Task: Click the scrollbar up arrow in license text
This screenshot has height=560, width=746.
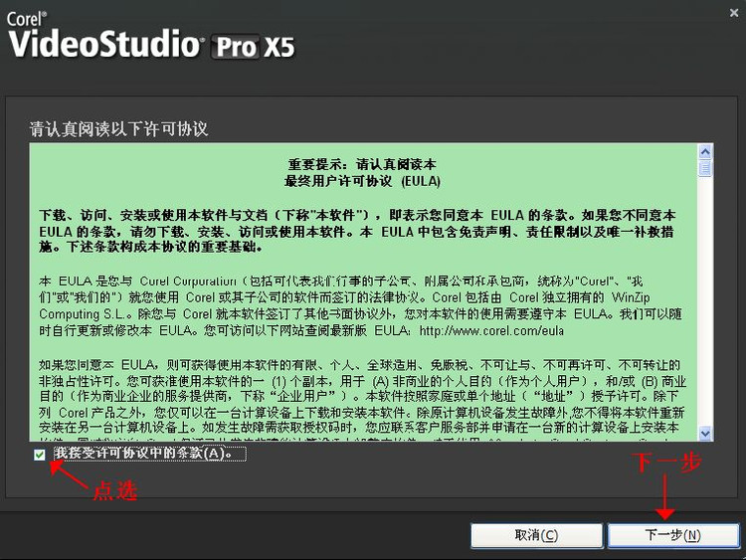Action: pos(705,152)
